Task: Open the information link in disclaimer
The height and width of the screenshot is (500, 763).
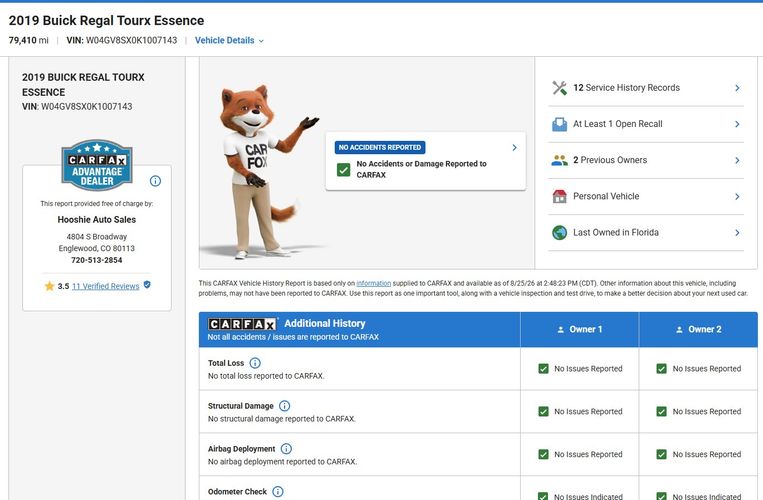Action: coord(374,283)
